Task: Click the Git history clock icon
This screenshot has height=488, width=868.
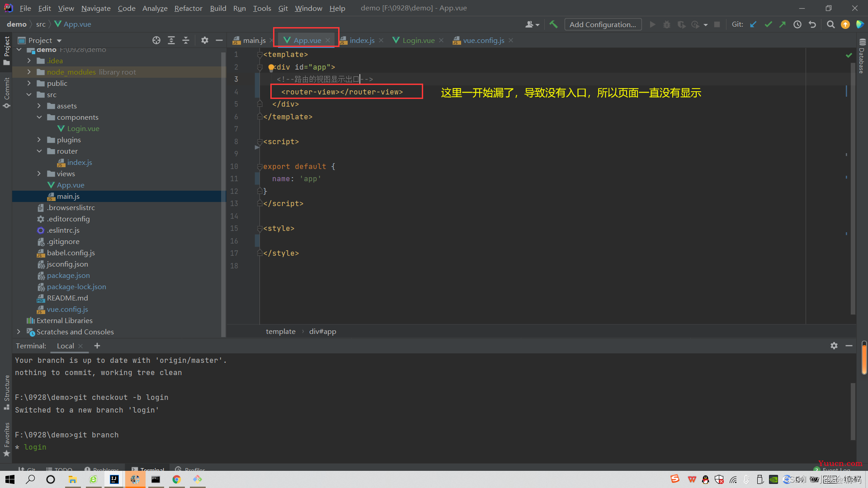Action: click(x=797, y=24)
